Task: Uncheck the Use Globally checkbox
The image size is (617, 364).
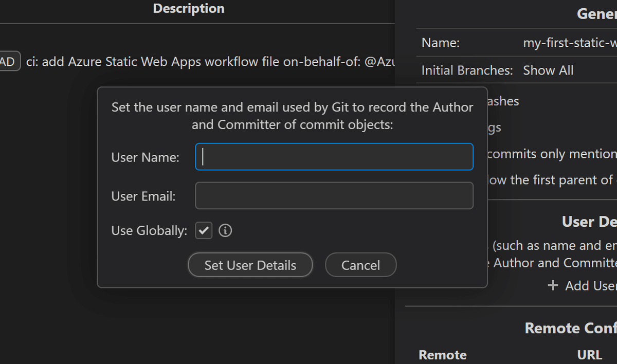Action: click(x=204, y=231)
